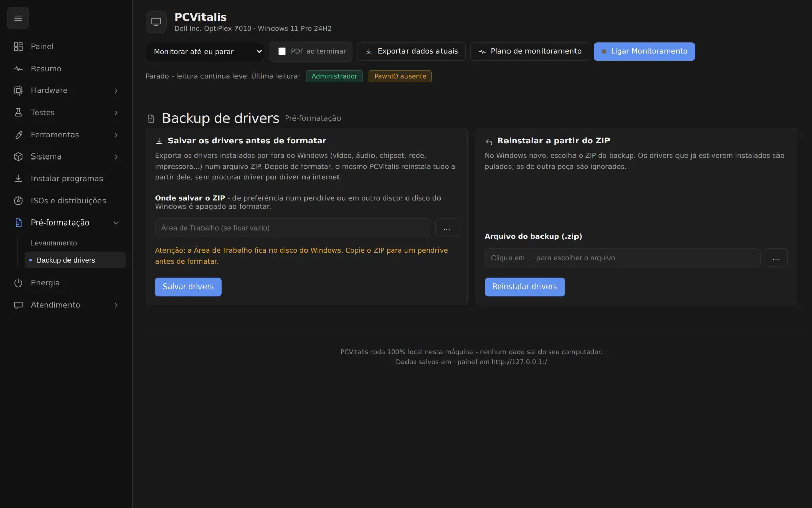812x508 pixels.
Task: Click the Instalar programas download icon
Action: point(18,178)
